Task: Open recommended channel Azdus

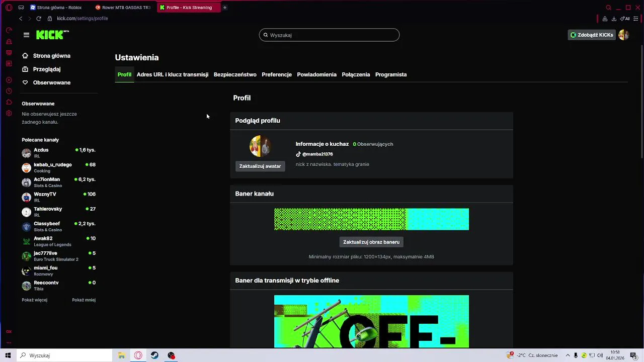Action: click(x=58, y=153)
